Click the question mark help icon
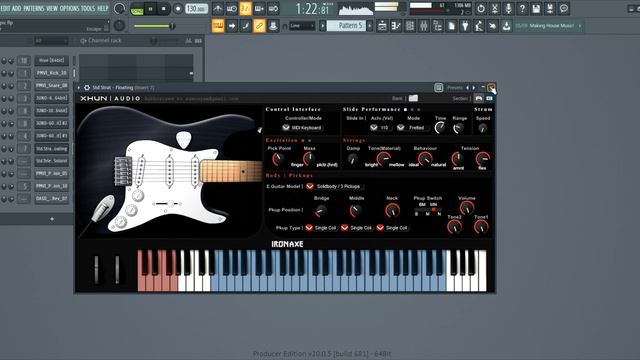Screen dimensions: 640x360 pyautogui.click(x=522, y=8)
